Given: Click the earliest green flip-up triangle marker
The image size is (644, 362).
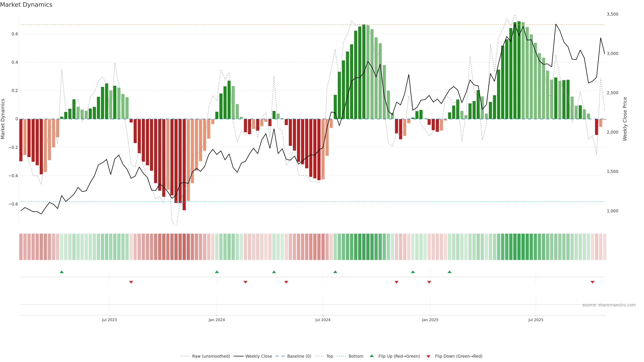Looking at the screenshot, I should click(x=62, y=272).
